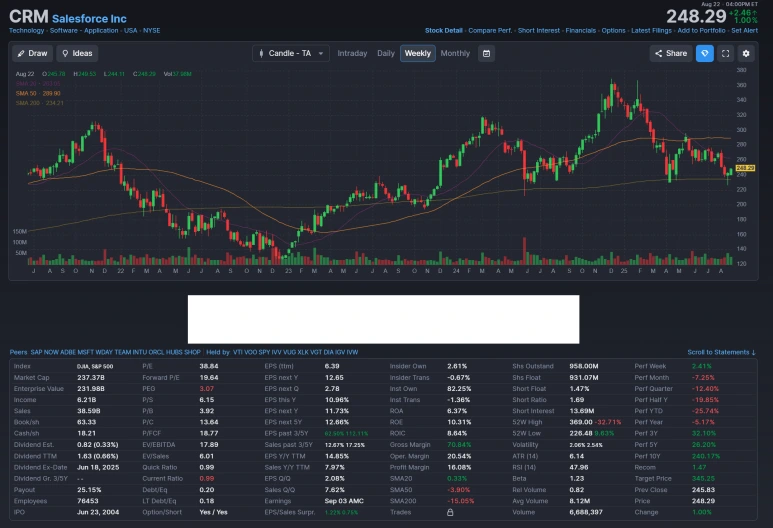Viewport: 773px width, 528px height.
Task: Click the yellow 248.29 price marker
Action: tap(745, 168)
